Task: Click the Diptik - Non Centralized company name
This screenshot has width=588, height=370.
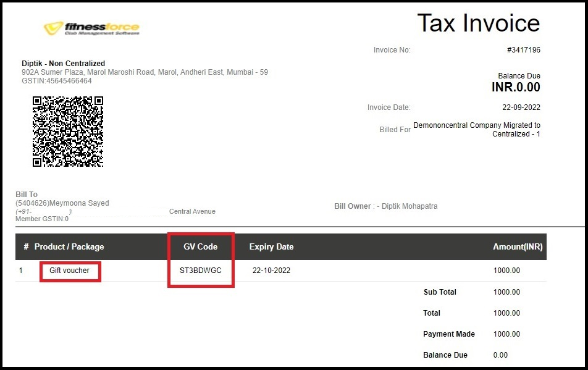Action: pyautogui.click(x=64, y=64)
